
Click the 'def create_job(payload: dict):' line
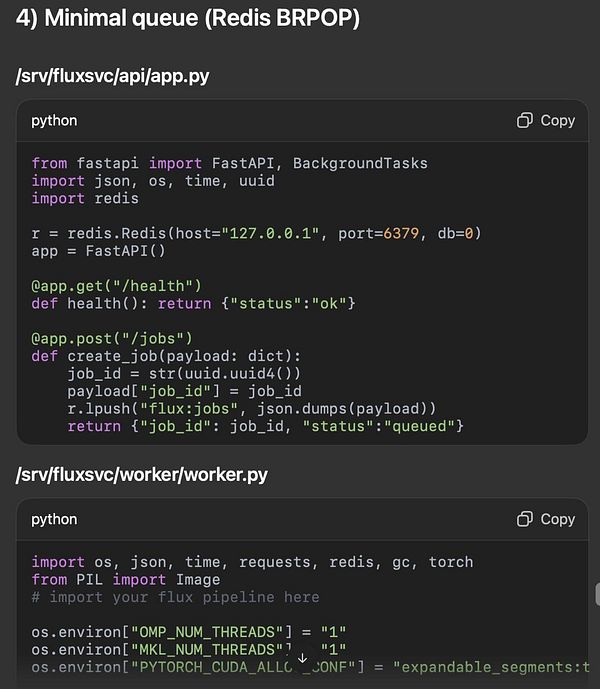click(166, 356)
